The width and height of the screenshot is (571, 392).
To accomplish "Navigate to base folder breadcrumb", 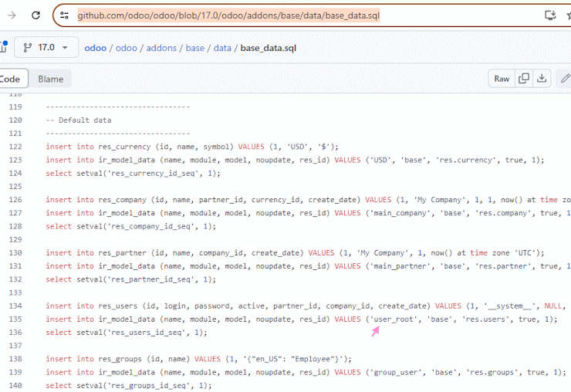I will point(195,48).
